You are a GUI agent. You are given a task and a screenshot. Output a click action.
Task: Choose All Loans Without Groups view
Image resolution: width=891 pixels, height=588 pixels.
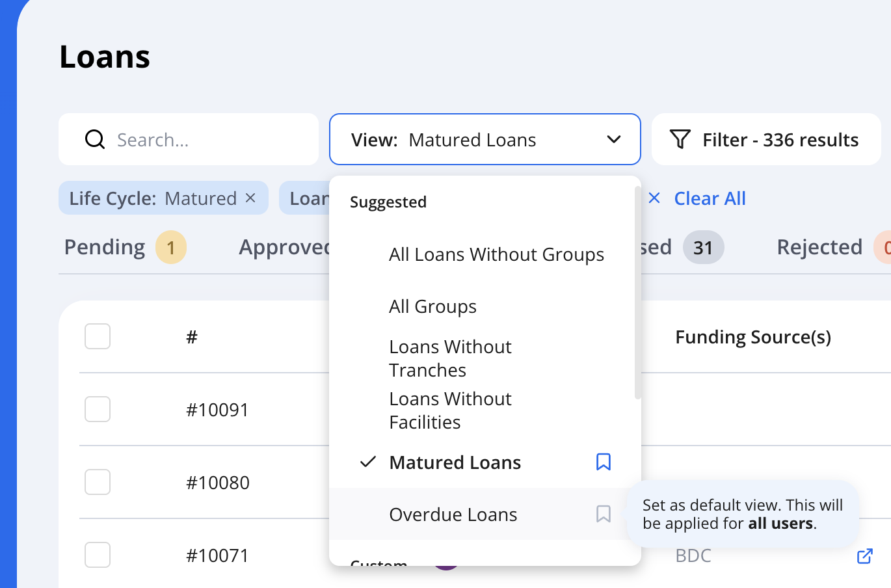(496, 254)
